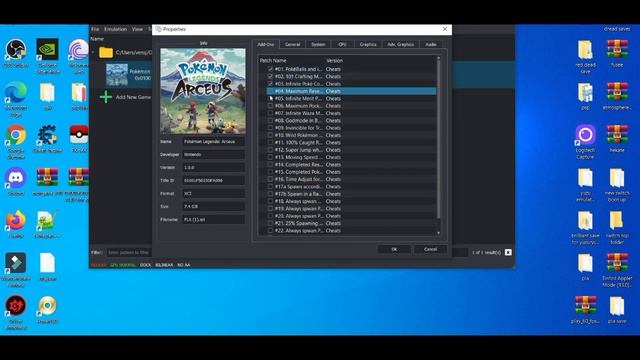Open the Emulation menu in yuzu
Screen dimensions: 640x360
116,29
